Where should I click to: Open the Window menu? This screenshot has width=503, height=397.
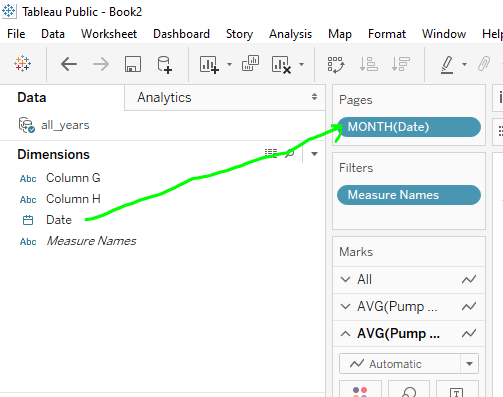(444, 34)
